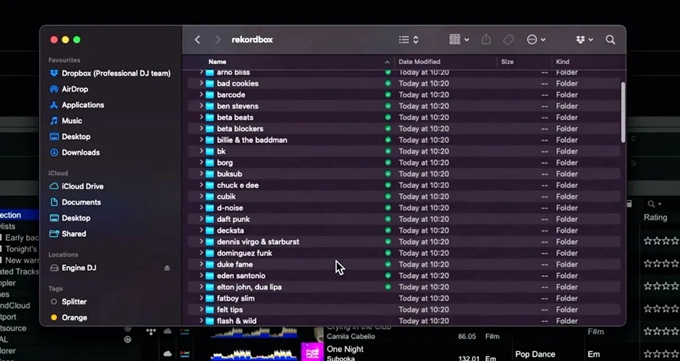Open the list view options selector
Screen dimensions: 680x361
point(409,40)
